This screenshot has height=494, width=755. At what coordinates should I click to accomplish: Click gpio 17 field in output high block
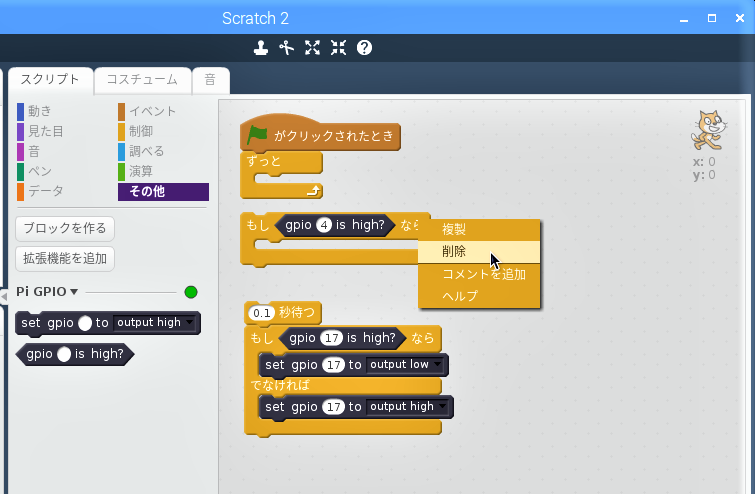point(334,407)
